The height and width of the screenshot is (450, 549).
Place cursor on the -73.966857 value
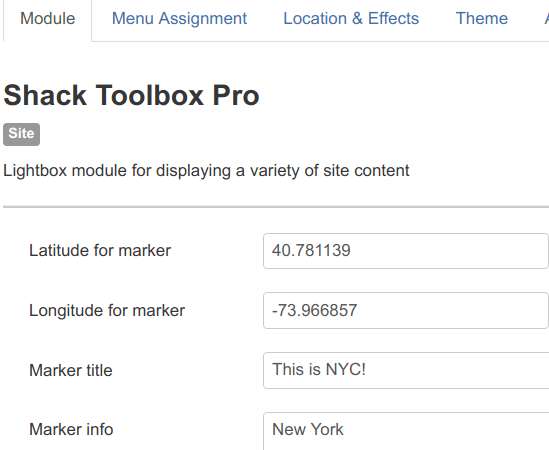point(314,311)
